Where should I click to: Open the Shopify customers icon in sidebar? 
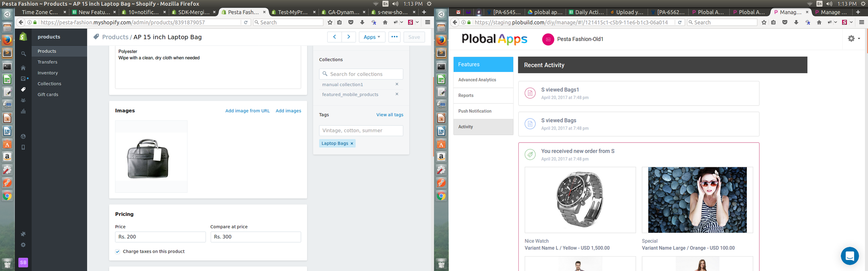pyautogui.click(x=23, y=100)
